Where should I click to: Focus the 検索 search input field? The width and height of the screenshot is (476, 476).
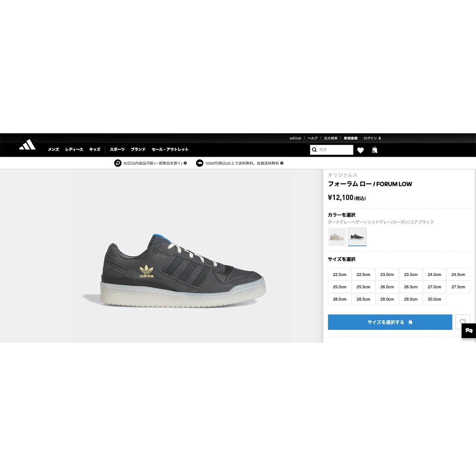coord(335,150)
